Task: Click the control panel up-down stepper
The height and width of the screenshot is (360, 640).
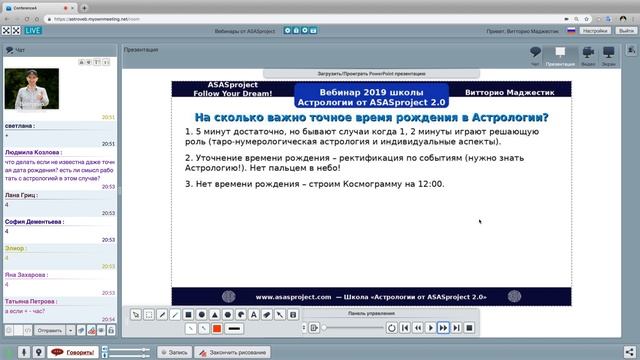Action: [x=304, y=328]
